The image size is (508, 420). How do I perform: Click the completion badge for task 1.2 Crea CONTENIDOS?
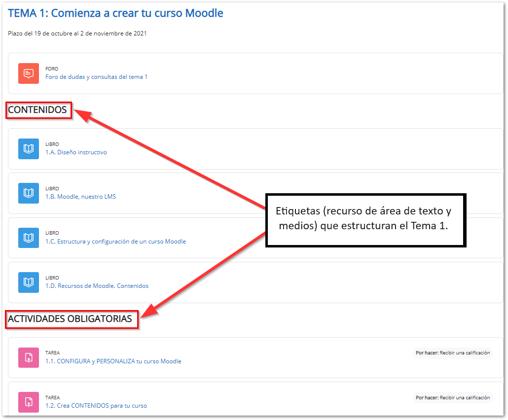pos(453,398)
